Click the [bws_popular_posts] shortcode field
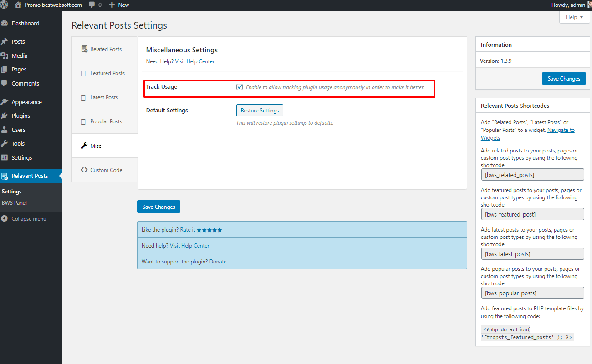 pyautogui.click(x=532, y=293)
